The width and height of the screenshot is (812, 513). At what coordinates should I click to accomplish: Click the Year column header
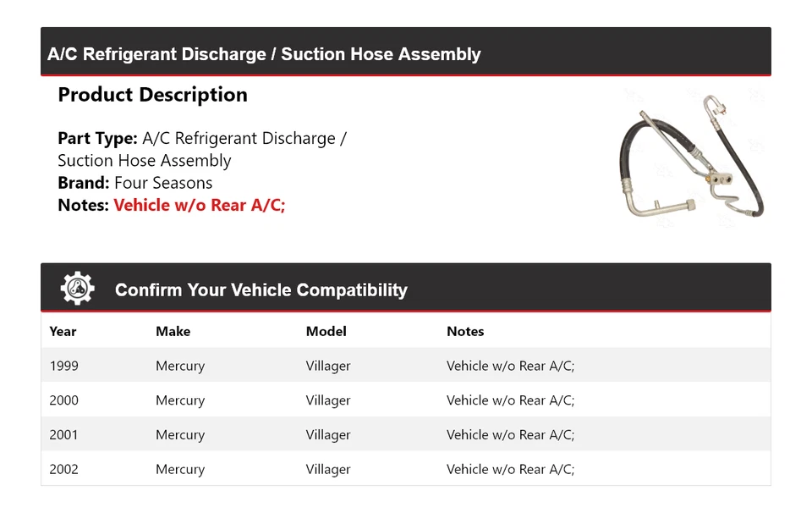click(x=63, y=331)
